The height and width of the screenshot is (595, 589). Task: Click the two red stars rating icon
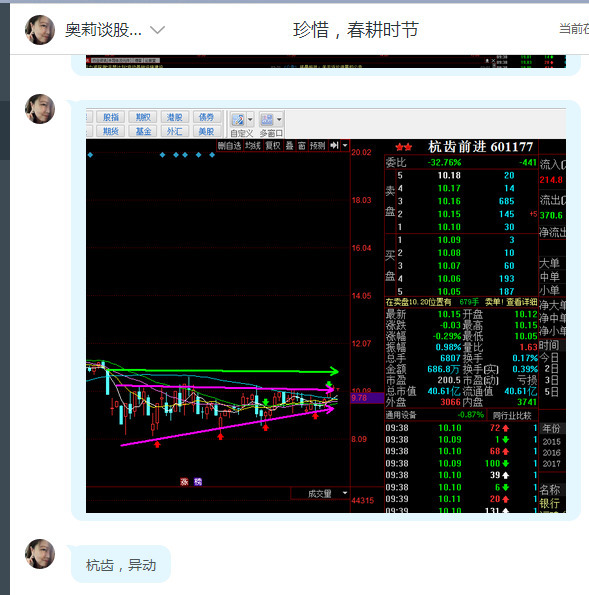pos(403,147)
